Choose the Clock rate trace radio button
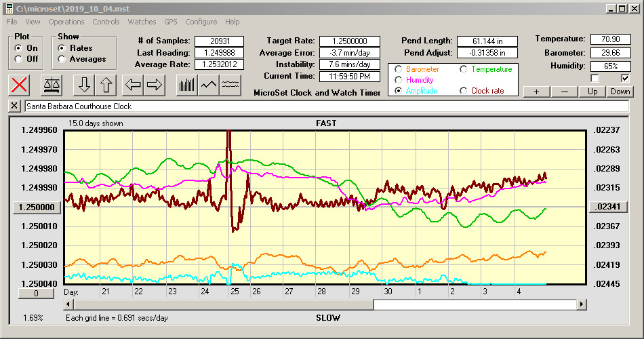 464,91
